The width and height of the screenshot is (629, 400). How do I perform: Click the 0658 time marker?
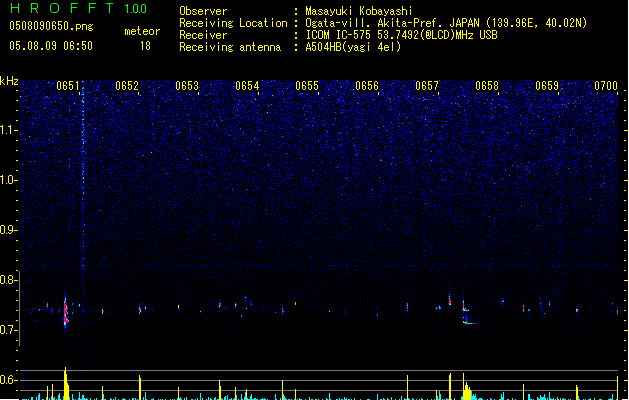click(487, 86)
